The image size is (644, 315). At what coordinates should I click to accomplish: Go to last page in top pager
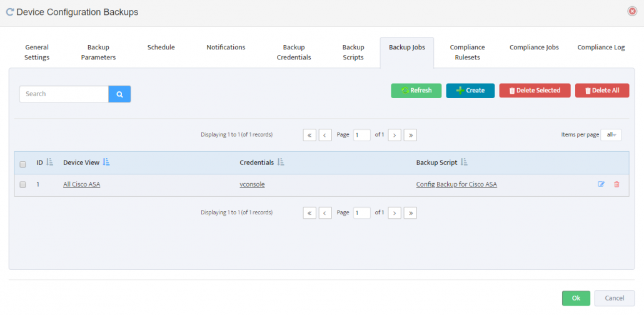pyautogui.click(x=410, y=135)
